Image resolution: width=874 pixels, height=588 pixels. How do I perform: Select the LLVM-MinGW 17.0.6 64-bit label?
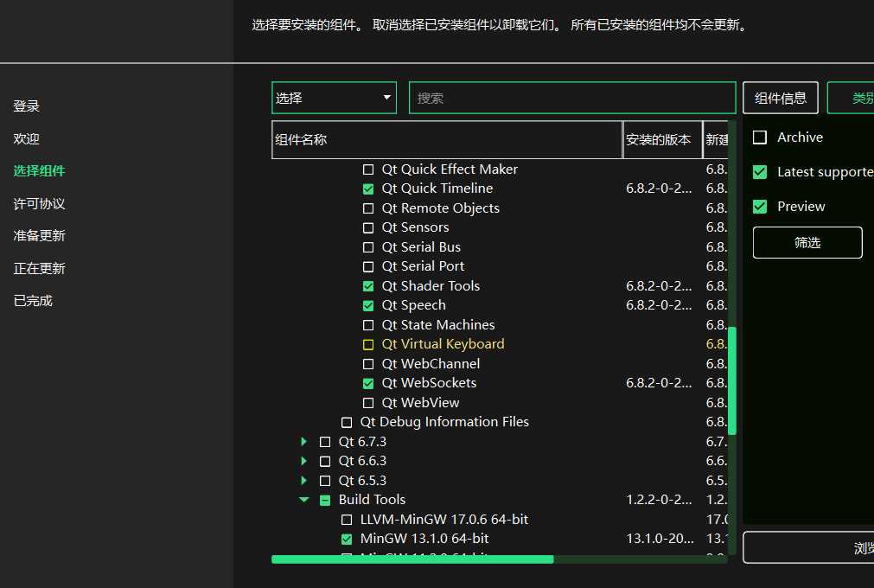444,520
